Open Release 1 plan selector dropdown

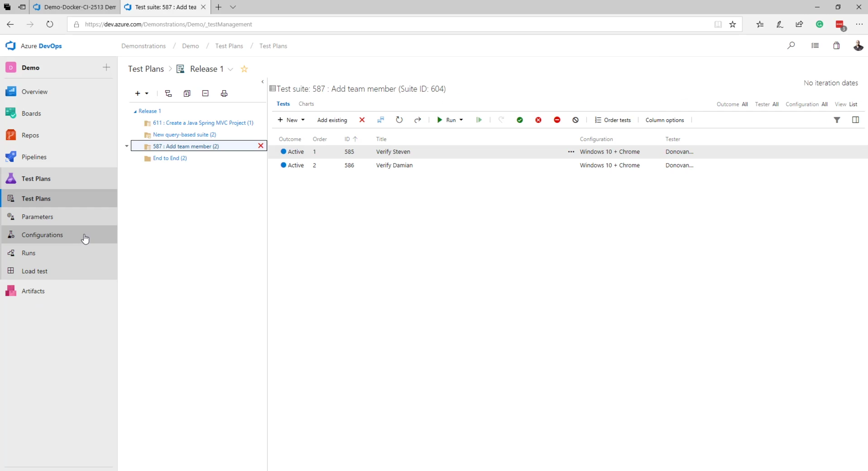231,69
